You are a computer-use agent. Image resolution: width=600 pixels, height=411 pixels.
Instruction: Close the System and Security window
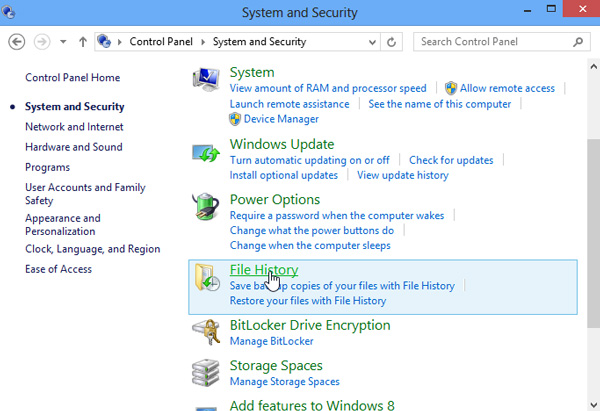(x=582, y=8)
